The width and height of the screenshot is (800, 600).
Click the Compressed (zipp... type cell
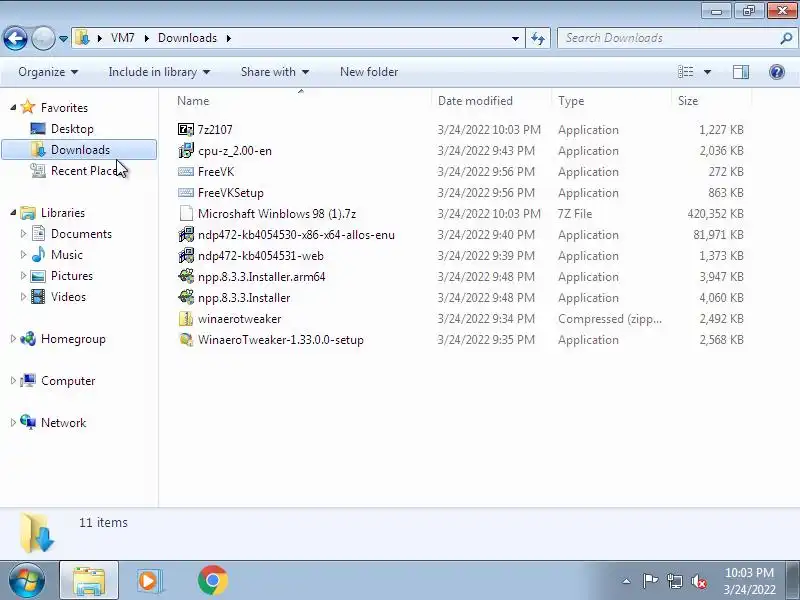(610, 319)
